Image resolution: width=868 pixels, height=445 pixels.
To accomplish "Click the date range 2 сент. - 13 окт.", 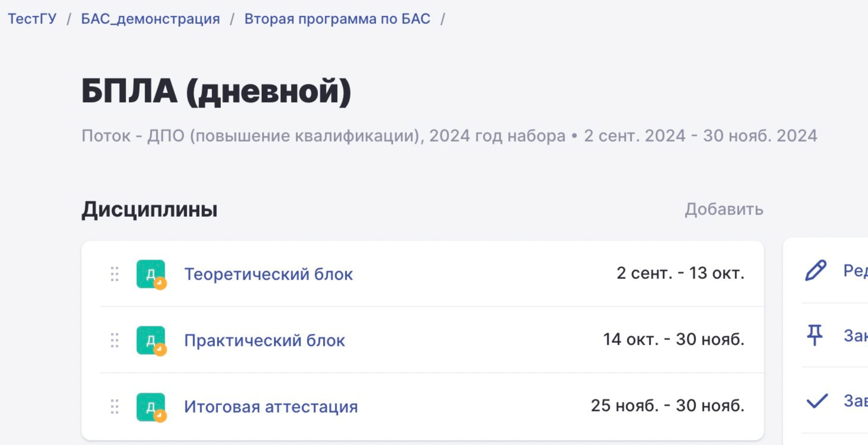I will 680,273.
